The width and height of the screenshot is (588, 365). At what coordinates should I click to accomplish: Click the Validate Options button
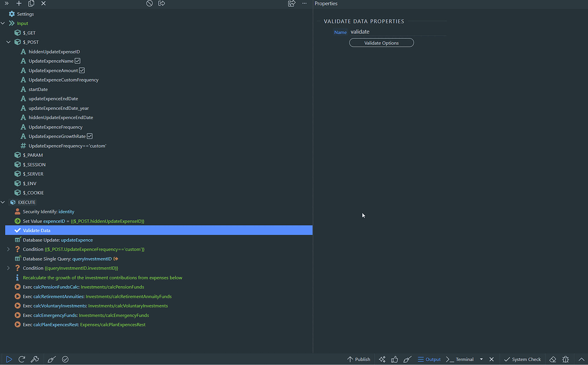382,43
